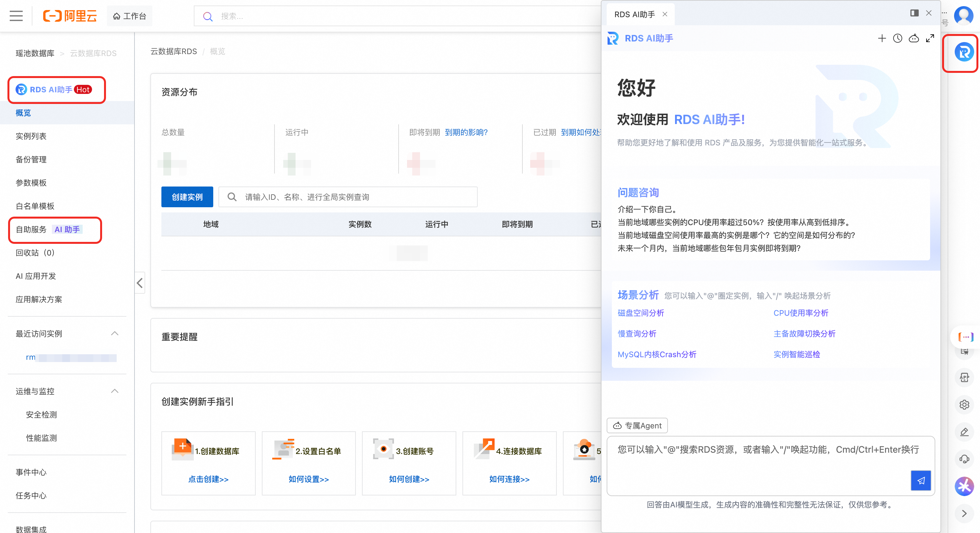
Task: Open 实例列表 in the sidebar menu
Action: pyautogui.click(x=31, y=136)
